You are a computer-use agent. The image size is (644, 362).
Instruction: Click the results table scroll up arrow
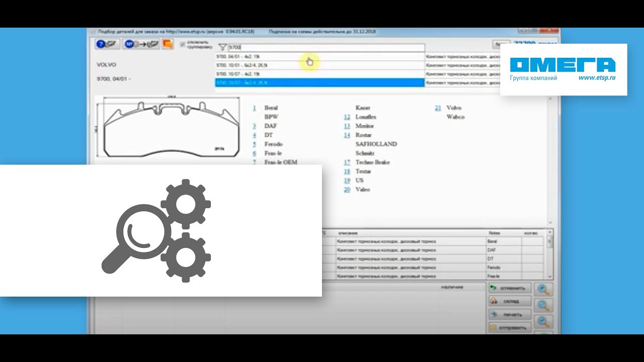pos(550,233)
